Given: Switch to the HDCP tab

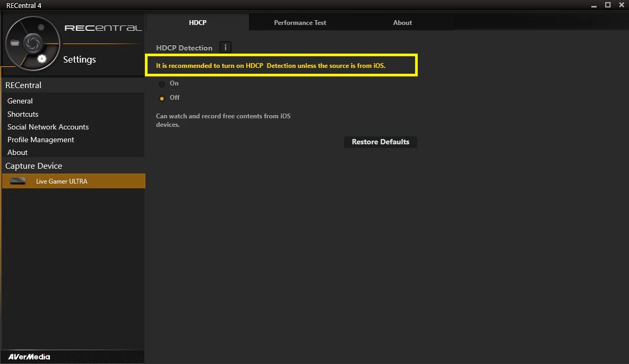Looking at the screenshot, I should pyautogui.click(x=198, y=22).
